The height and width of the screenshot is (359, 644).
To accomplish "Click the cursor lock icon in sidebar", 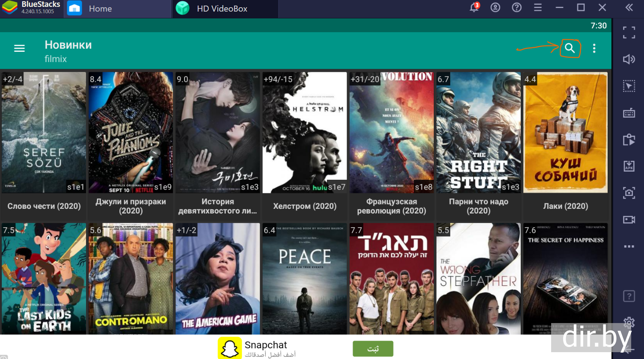I will tap(629, 86).
